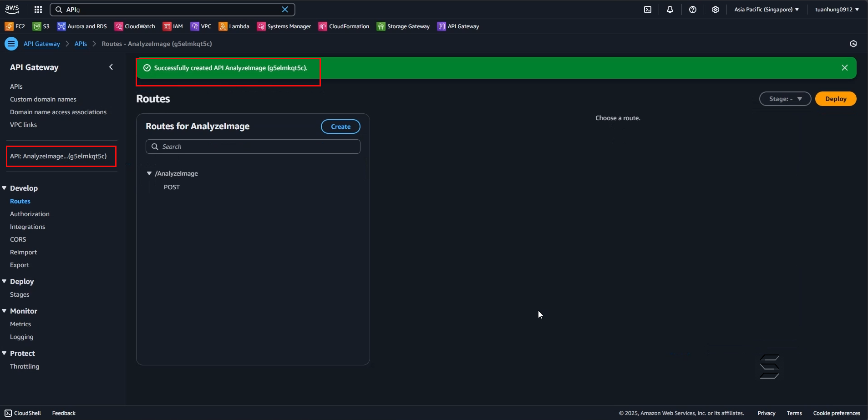Open Storage Gateway shortcut
868x420 pixels.
click(x=403, y=26)
